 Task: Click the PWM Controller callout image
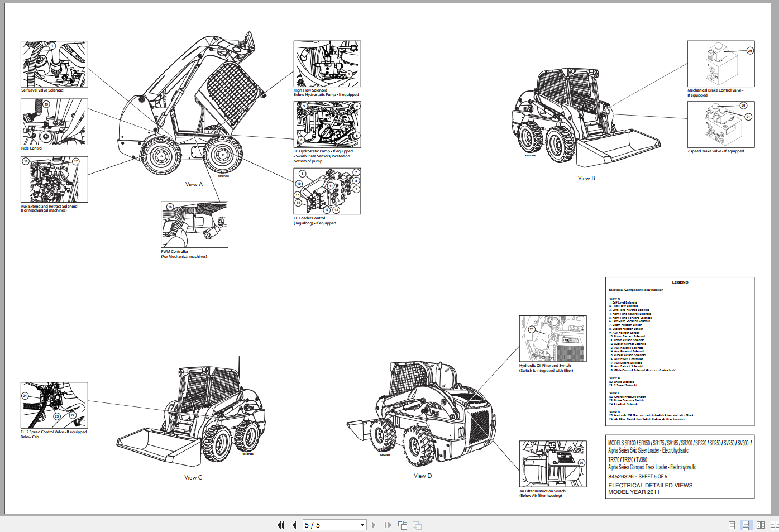194,224
